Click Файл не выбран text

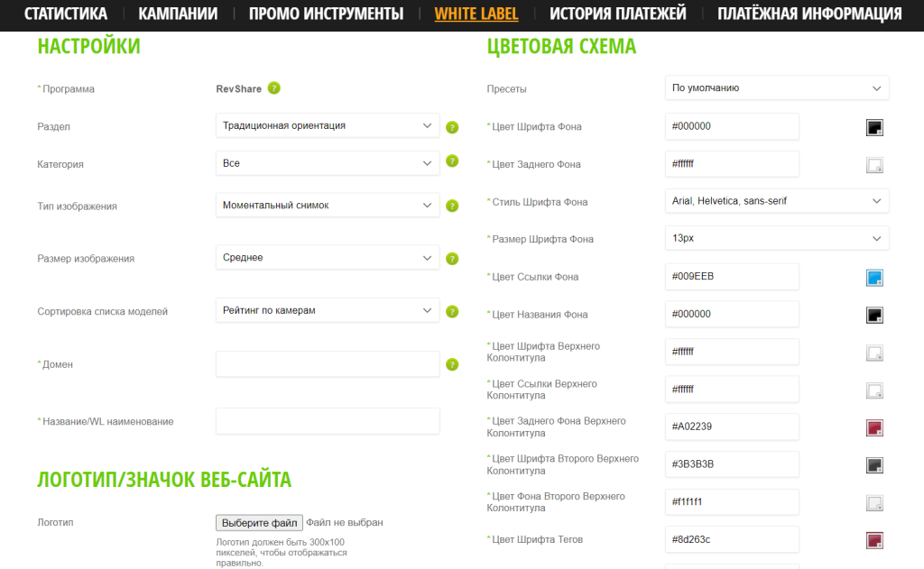345,522
